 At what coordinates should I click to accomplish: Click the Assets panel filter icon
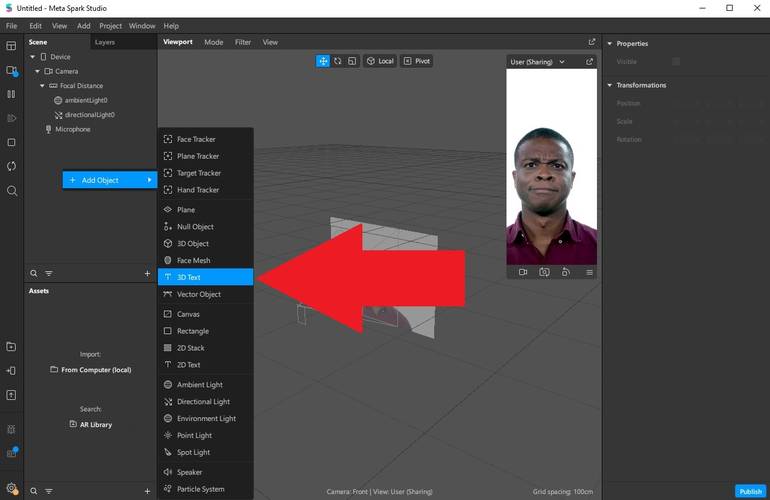click(49, 491)
